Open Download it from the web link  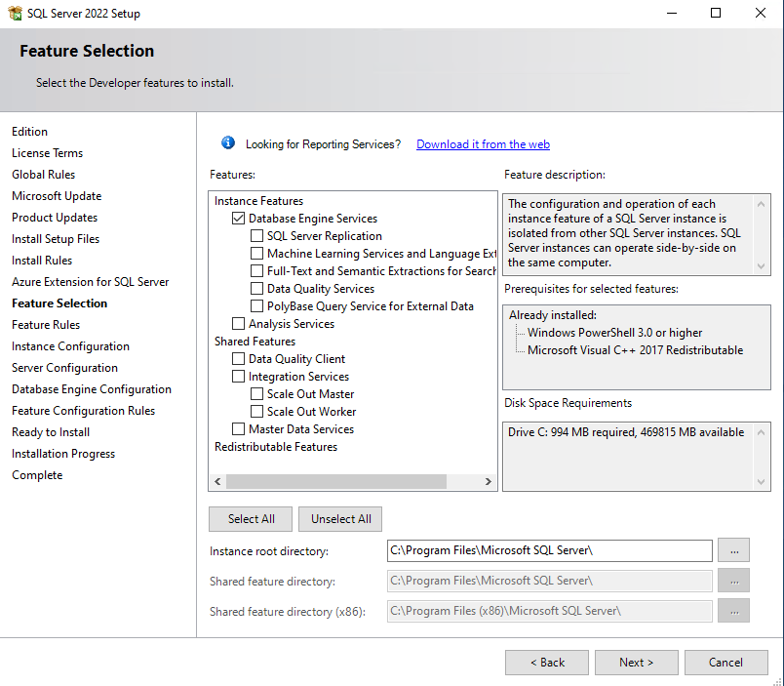(483, 144)
